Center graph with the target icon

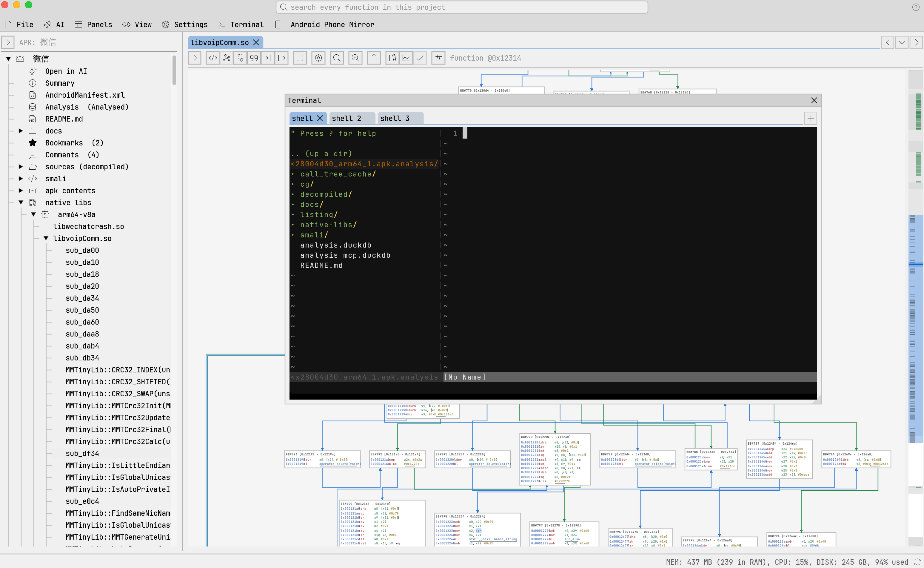(x=318, y=58)
